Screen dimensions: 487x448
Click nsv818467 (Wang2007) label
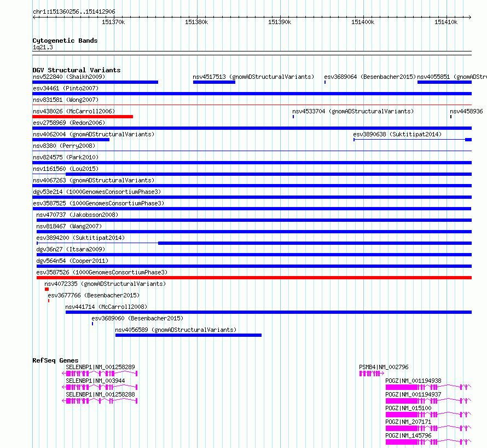coord(69,226)
